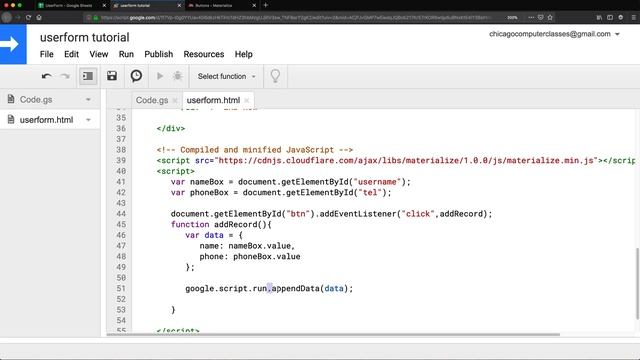Click the vertical scrollbar of the code editor
Viewport: 640px width, 360px height.
tap(637, 284)
